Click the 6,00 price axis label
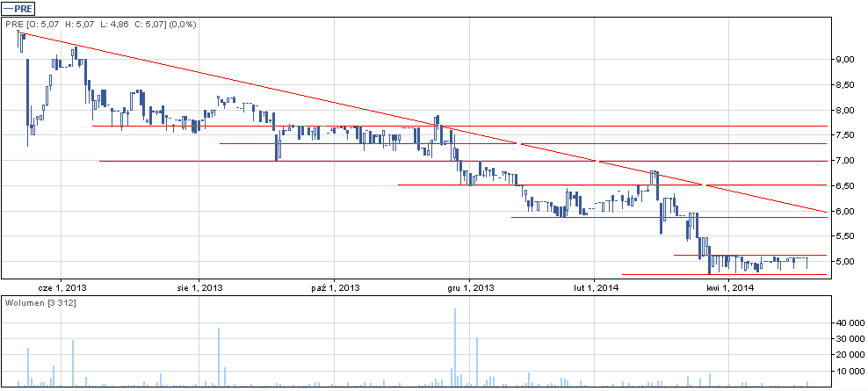This screenshot has height=391, width=868. [845, 212]
